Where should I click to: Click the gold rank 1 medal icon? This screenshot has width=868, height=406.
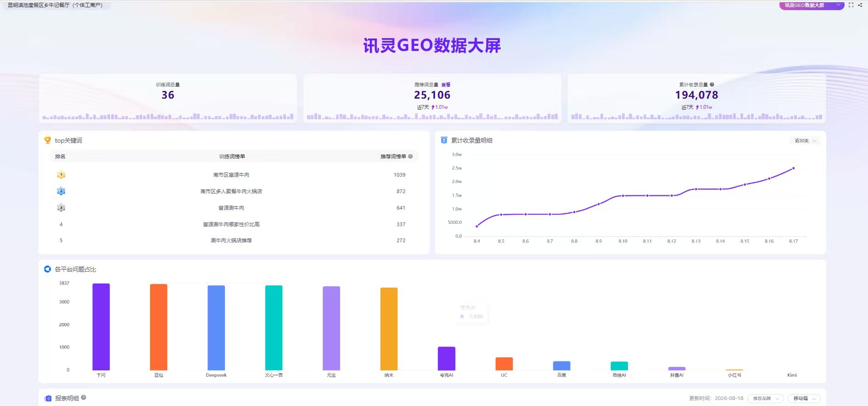(x=61, y=175)
